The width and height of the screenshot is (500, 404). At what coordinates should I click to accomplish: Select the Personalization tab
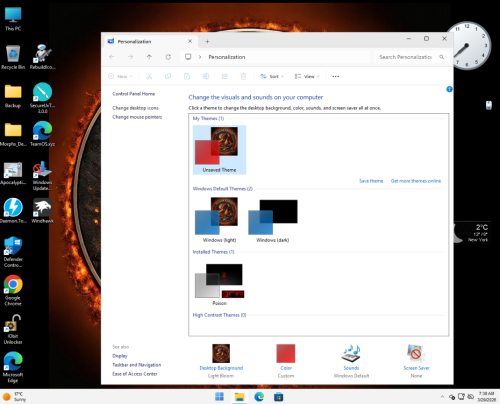150,41
